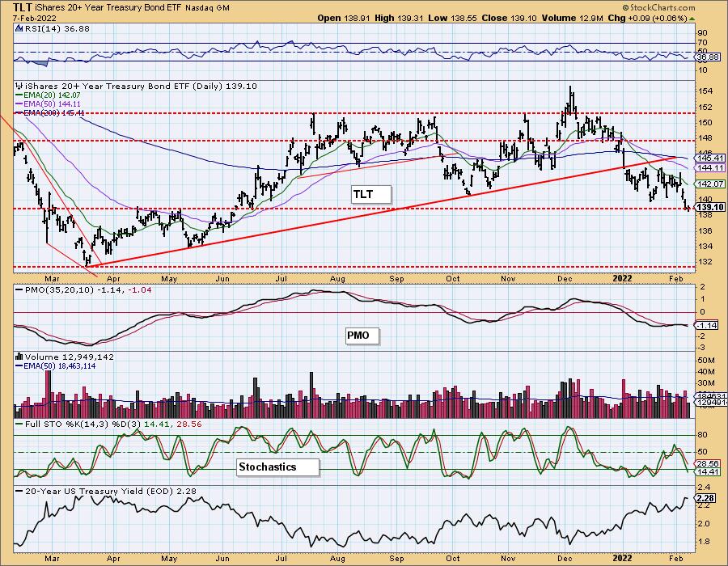Image resolution: width=728 pixels, height=566 pixels.
Task: Click the RSI(14) indicator icon
Action: tap(19, 28)
